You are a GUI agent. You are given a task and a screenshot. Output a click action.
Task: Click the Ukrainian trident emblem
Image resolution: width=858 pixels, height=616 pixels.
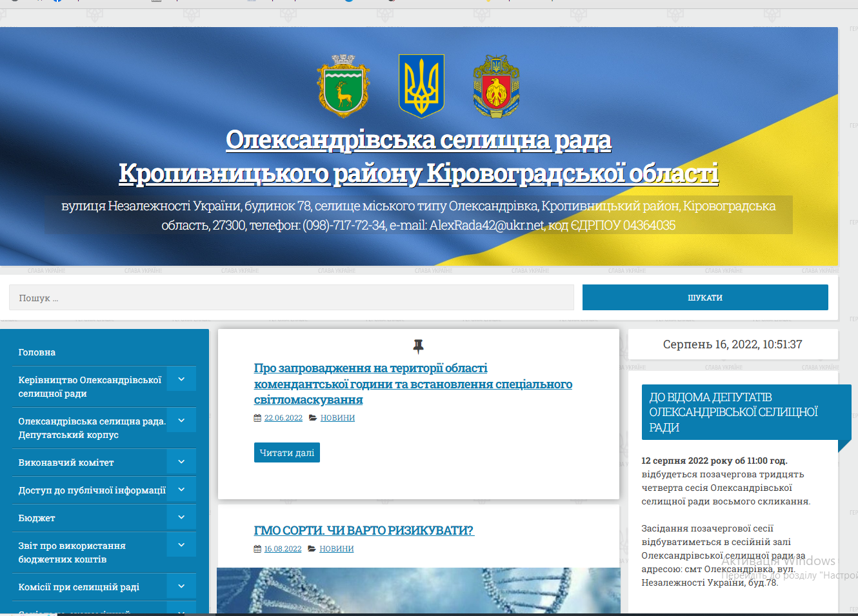pyautogui.click(x=421, y=86)
